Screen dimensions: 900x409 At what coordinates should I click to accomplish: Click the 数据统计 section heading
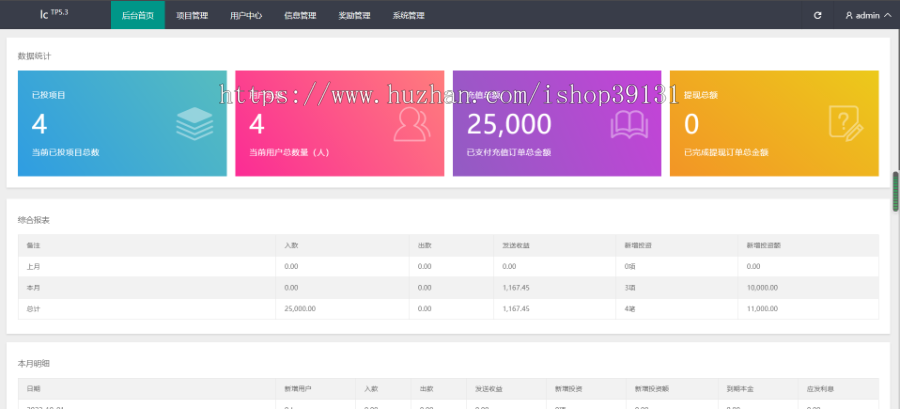pos(32,56)
